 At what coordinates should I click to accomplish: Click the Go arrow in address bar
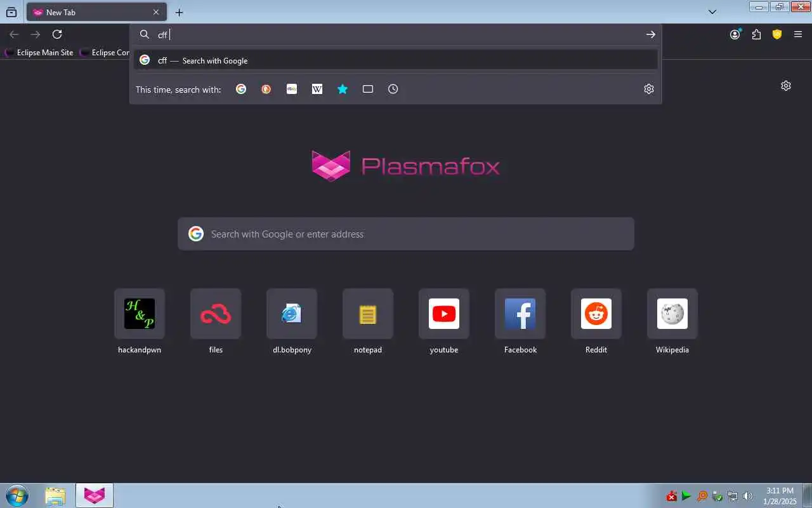[650, 34]
